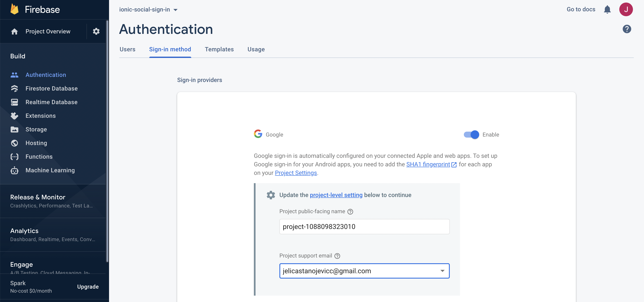The width and height of the screenshot is (644, 302).
Task: Expand the Engage section
Action: [53, 263]
